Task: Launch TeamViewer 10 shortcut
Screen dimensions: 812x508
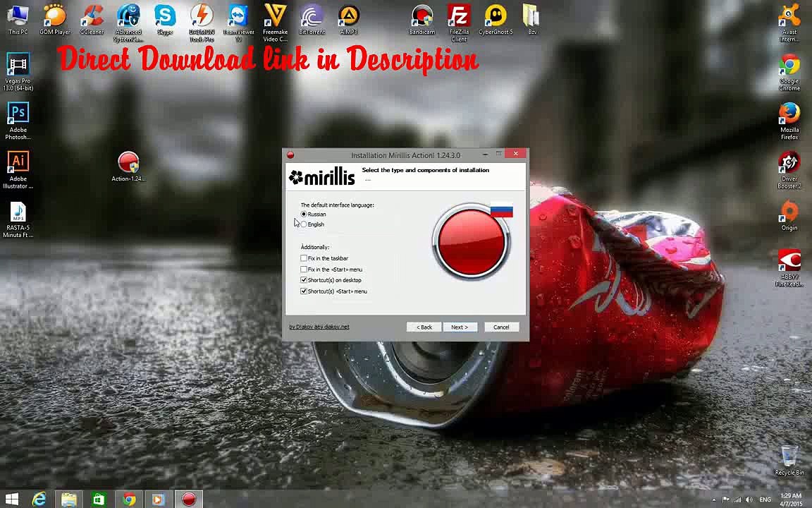Action: pyautogui.click(x=238, y=23)
